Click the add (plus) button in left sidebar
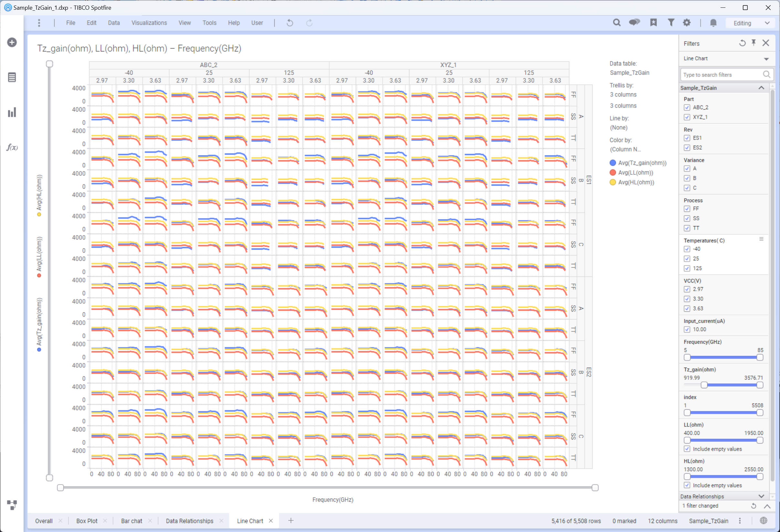The height and width of the screenshot is (532, 780). point(12,43)
